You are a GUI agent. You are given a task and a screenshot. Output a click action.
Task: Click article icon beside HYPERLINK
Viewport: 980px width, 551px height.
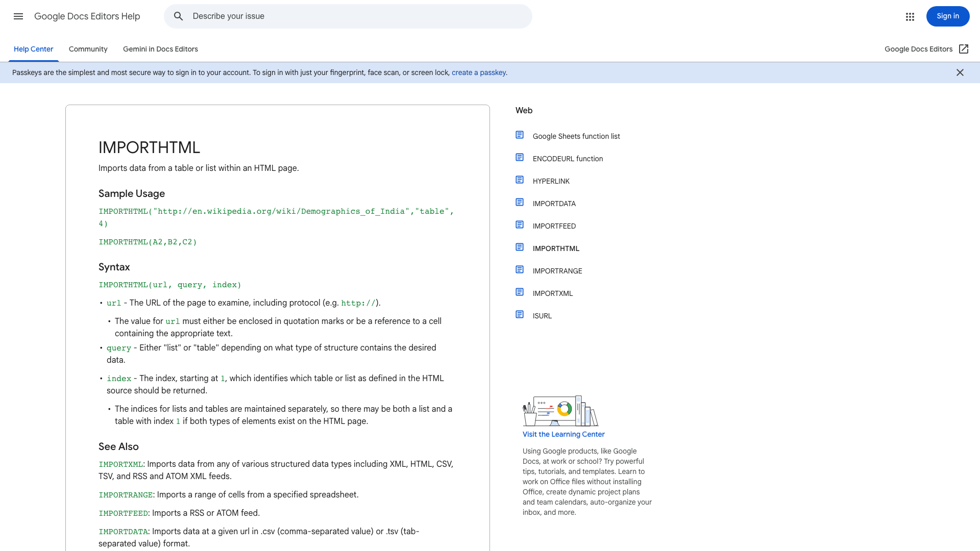(520, 180)
